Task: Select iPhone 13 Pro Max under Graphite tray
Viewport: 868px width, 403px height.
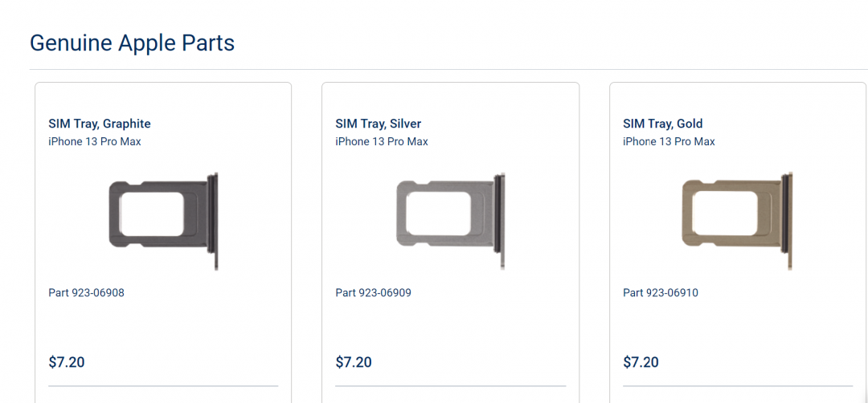Action: coord(95,141)
